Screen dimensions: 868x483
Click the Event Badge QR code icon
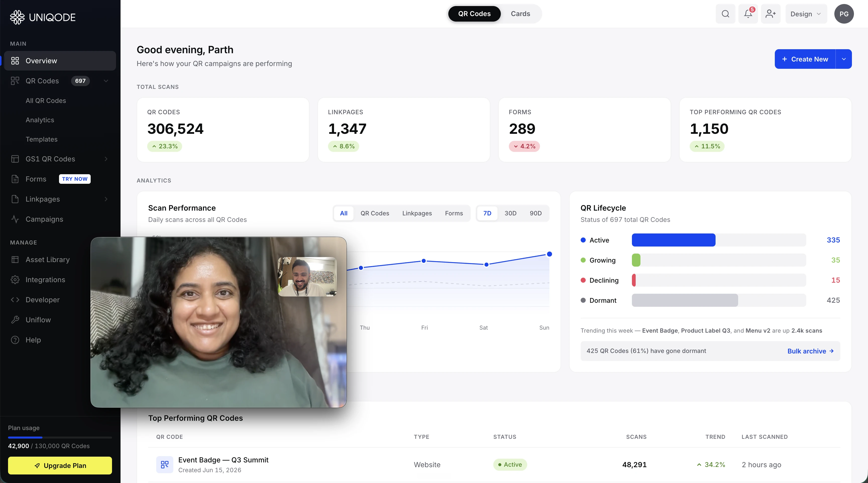pyautogui.click(x=165, y=464)
